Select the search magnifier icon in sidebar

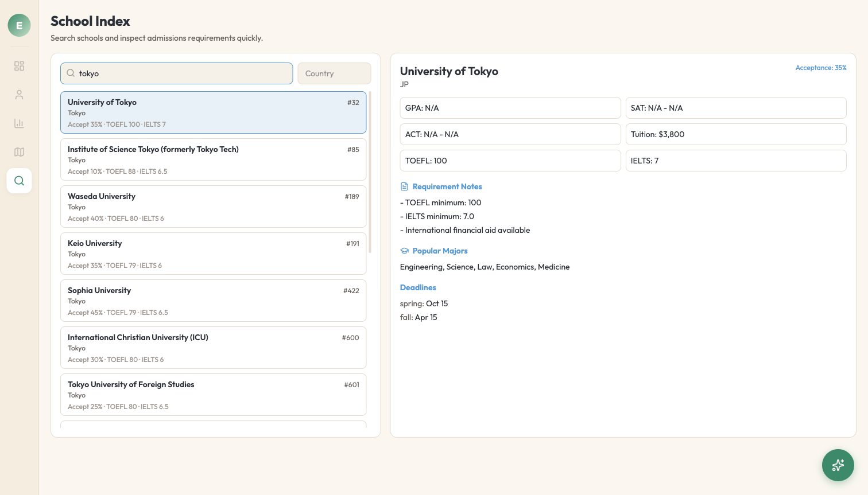point(19,181)
